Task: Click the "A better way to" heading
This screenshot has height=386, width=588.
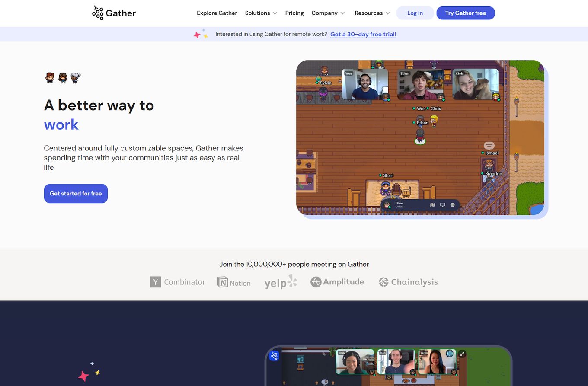Action: click(99, 105)
